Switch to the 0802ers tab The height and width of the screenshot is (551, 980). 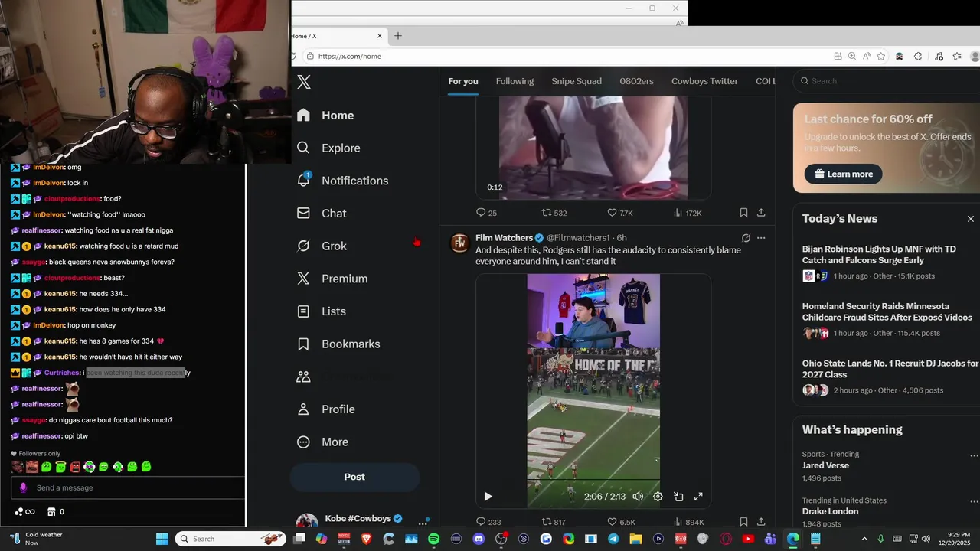click(636, 81)
